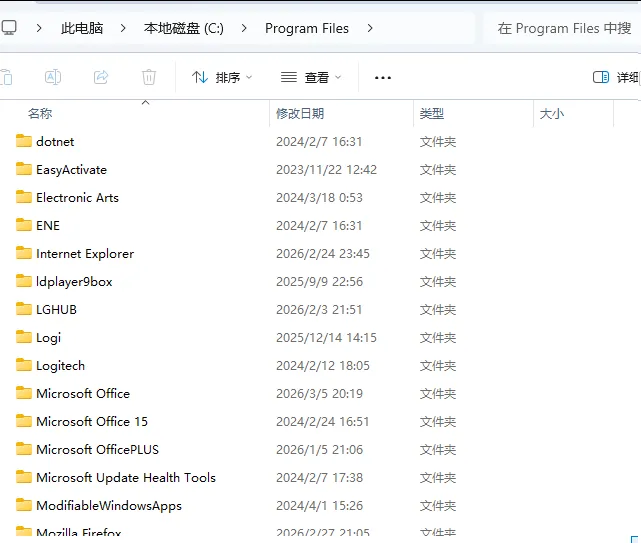
Task: Expand chevron before 此电脑
Action: (39, 28)
